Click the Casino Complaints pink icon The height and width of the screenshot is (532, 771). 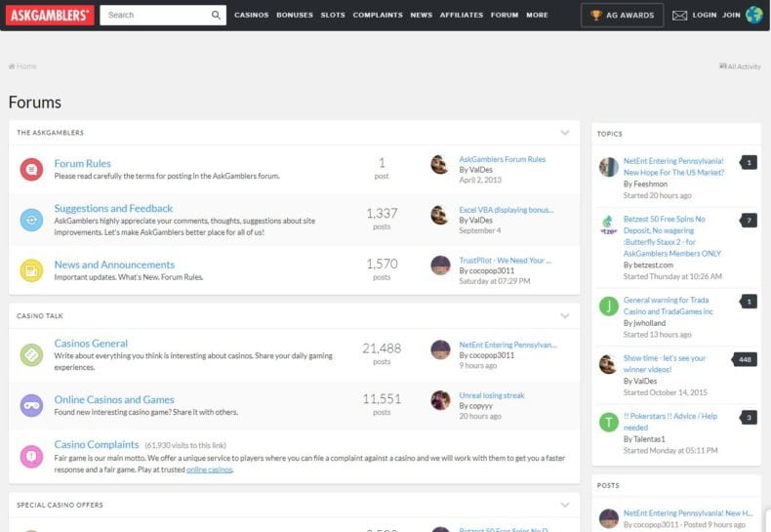[31, 456]
